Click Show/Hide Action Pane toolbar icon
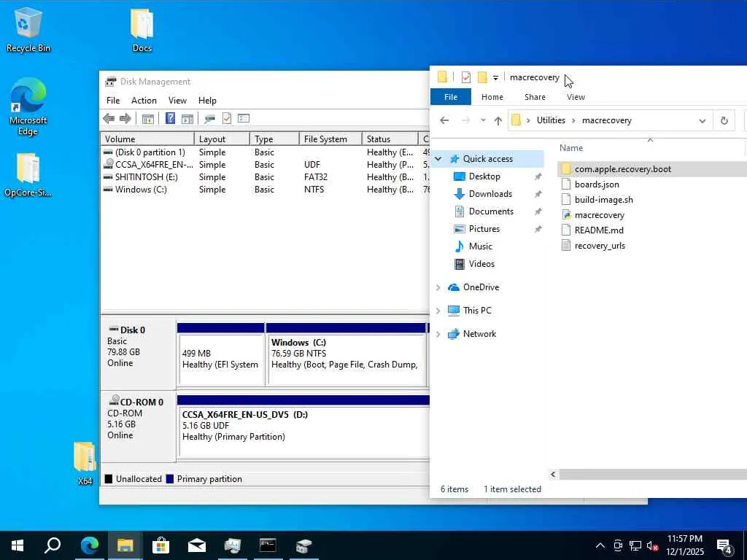 [187, 119]
